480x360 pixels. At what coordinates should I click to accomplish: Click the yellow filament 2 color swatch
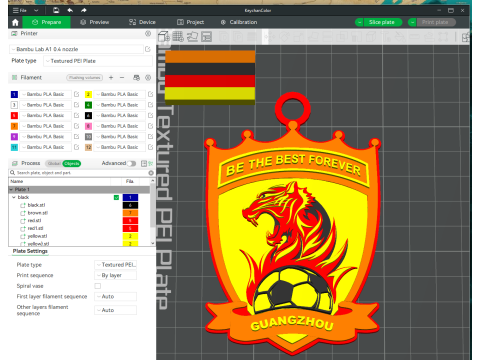(x=88, y=94)
